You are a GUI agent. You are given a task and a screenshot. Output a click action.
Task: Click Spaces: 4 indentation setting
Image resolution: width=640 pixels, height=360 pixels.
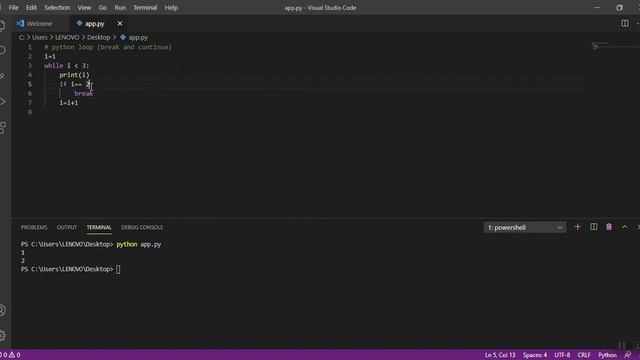(x=535, y=355)
